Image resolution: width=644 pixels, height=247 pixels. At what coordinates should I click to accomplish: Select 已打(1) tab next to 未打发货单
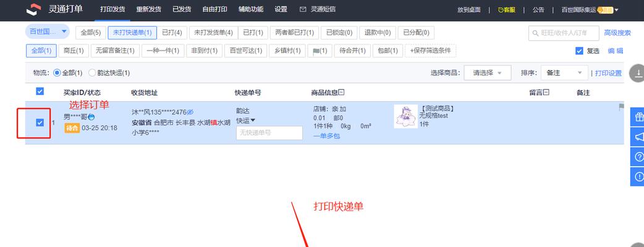pos(253,33)
